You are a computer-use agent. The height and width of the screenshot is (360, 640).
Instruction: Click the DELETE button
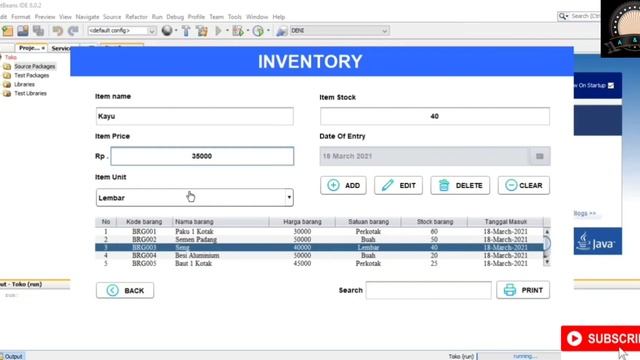460,185
